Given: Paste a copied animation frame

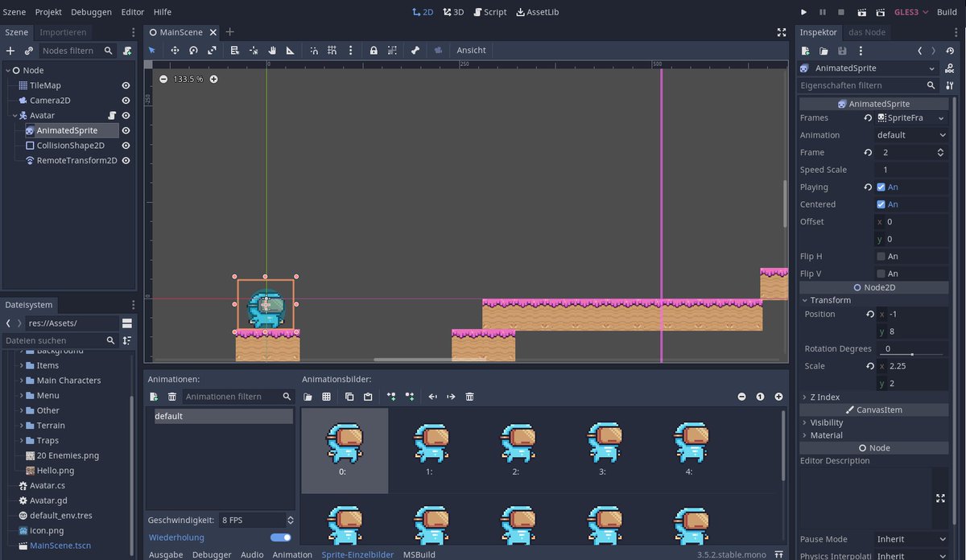Looking at the screenshot, I should tap(369, 396).
